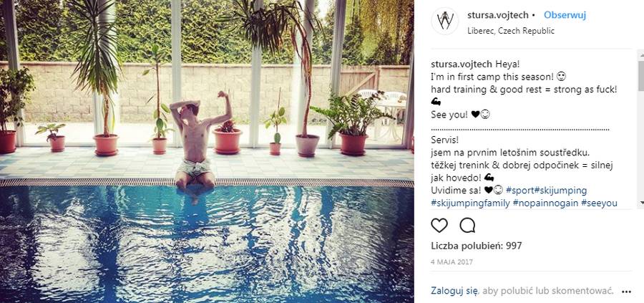Viewport: 644px width, 303px height.
Task: Click the 4 MAJA 2017 post date
Action: click(x=452, y=262)
